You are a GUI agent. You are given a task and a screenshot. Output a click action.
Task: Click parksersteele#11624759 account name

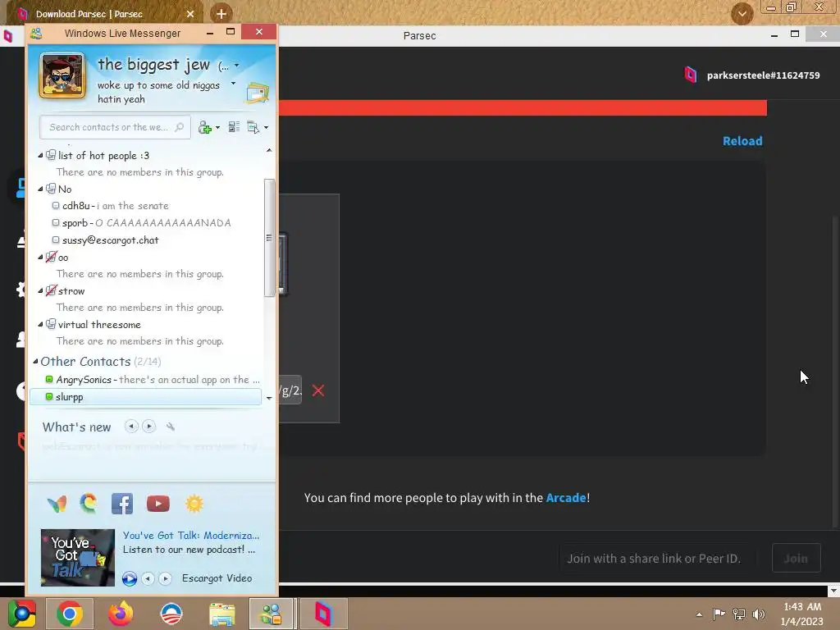764,75
